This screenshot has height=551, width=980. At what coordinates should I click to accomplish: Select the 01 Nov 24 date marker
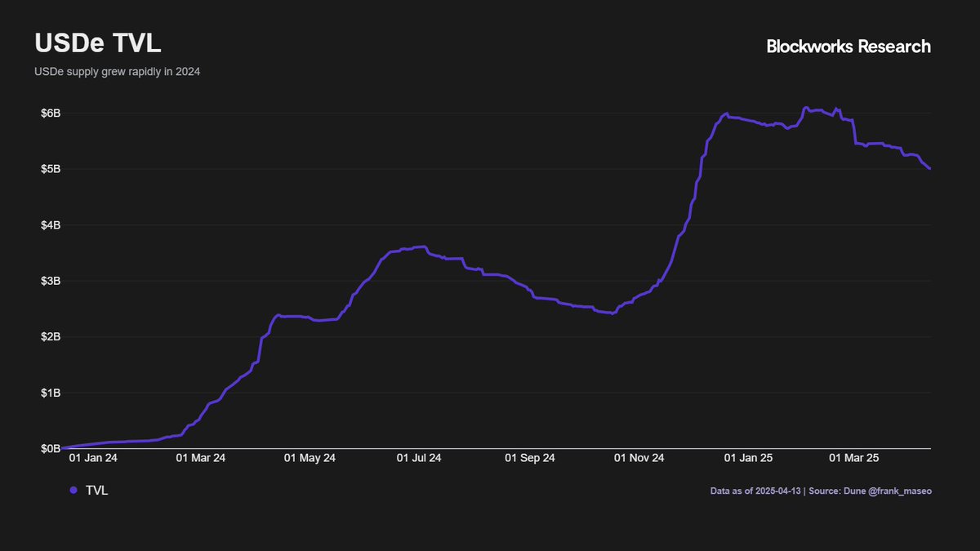click(x=639, y=459)
